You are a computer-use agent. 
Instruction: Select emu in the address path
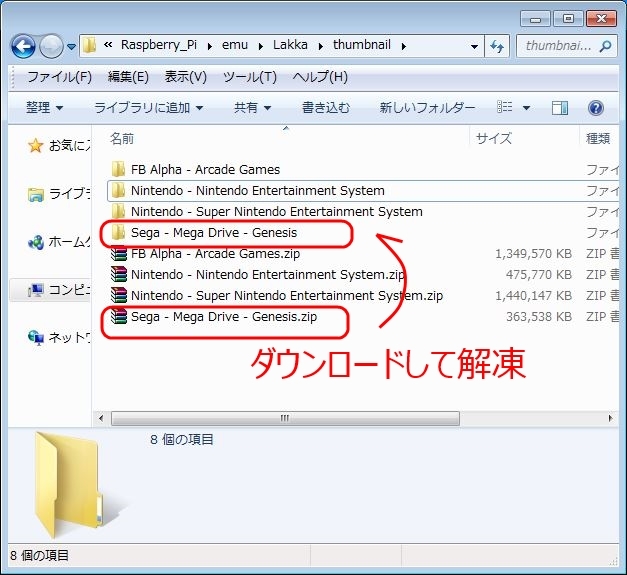(235, 45)
